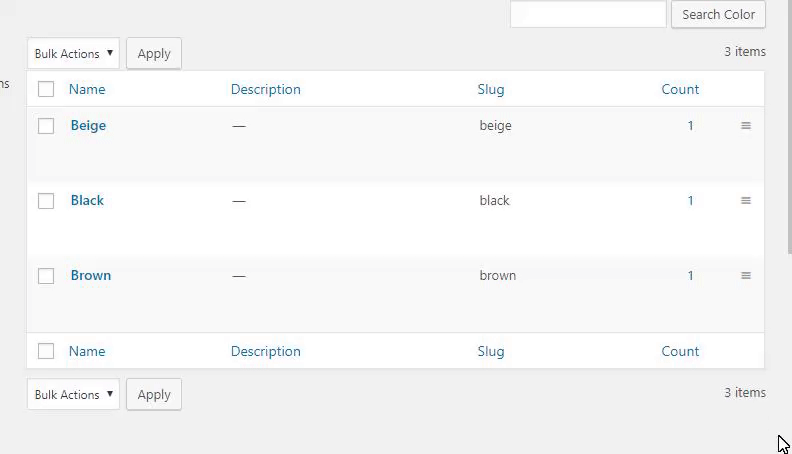Click the Search Color button
Image resolution: width=792 pixels, height=454 pixels.
[x=718, y=15]
